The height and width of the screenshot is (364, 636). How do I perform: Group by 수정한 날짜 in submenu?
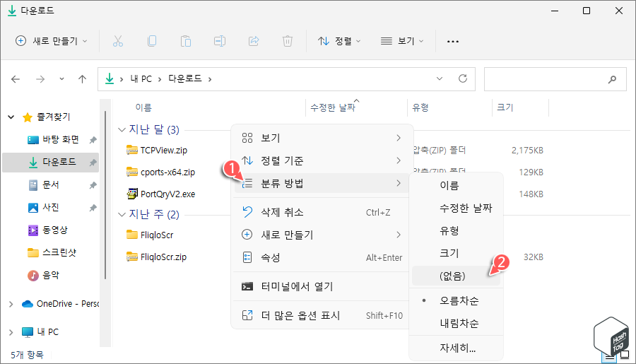(456, 209)
